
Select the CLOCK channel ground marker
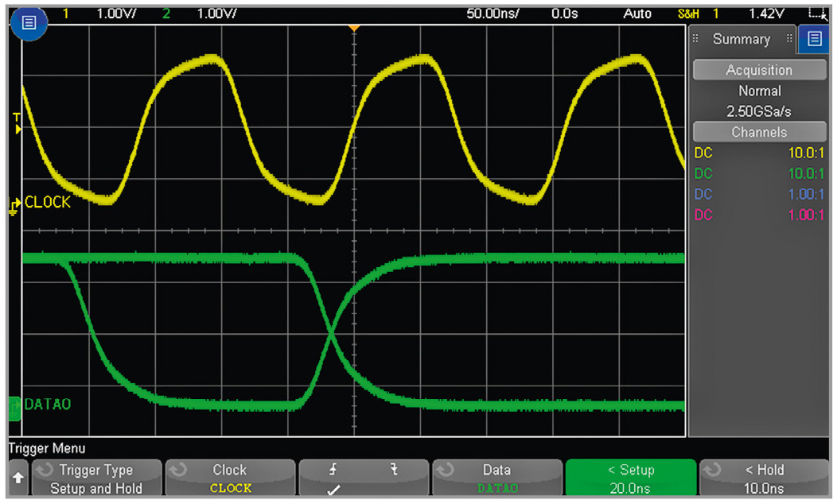pos(15,205)
